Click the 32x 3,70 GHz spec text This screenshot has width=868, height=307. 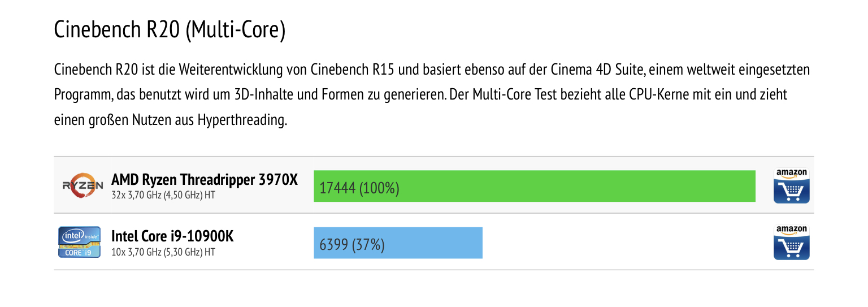tap(163, 195)
